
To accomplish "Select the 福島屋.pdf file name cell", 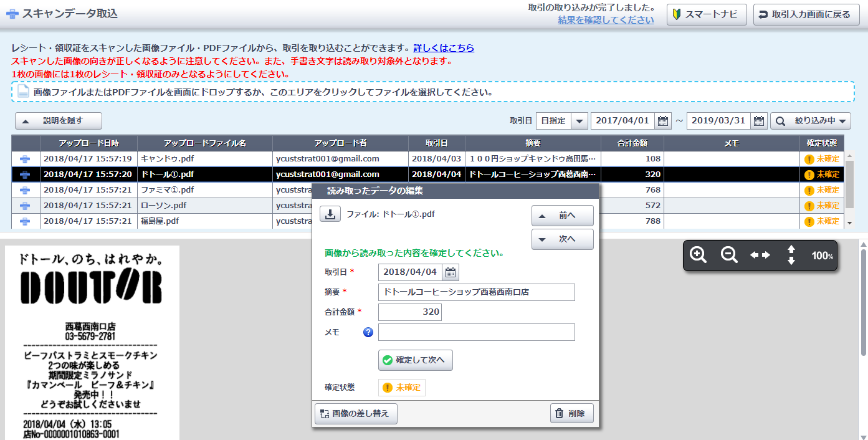I will point(204,221).
